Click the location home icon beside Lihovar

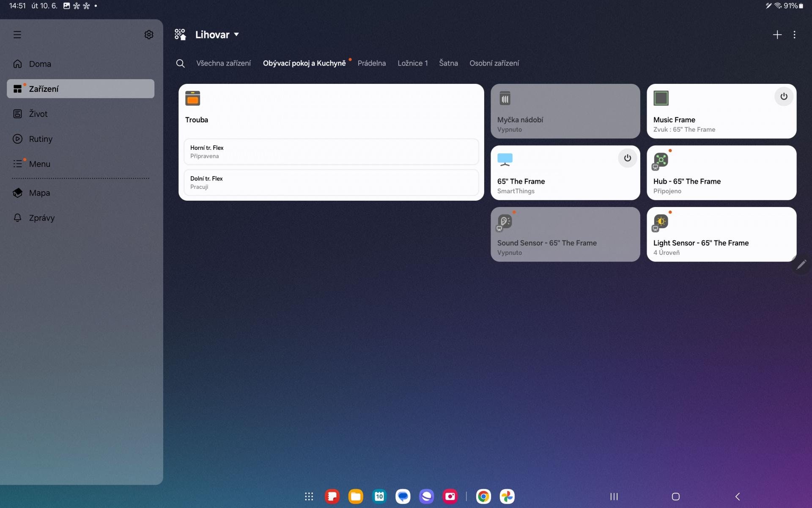point(180,35)
